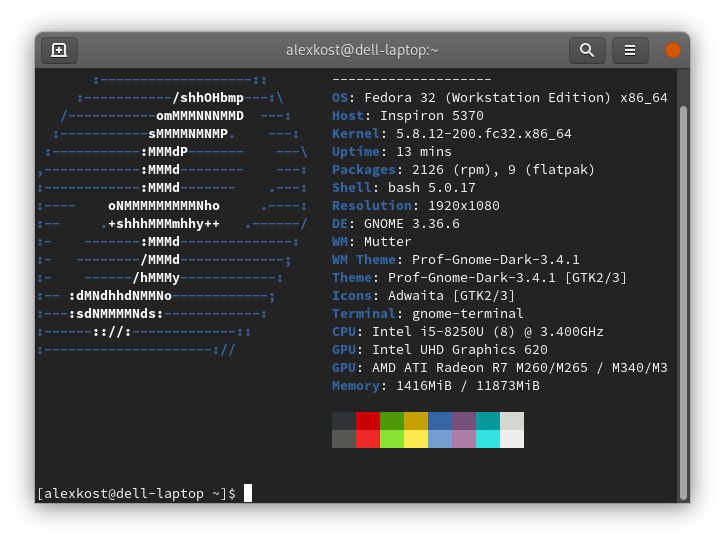Viewport: 725px width, 541px height.
Task: Click the bright cyan color block in bottom row
Action: 488,439
